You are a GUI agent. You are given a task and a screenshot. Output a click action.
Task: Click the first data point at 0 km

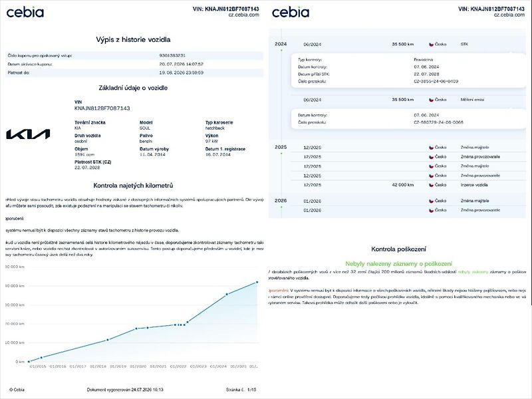29,362
